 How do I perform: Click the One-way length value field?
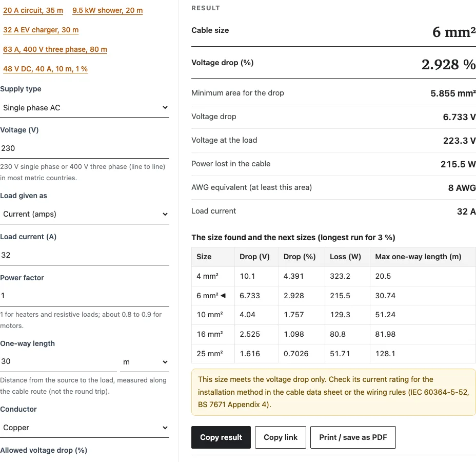58,361
